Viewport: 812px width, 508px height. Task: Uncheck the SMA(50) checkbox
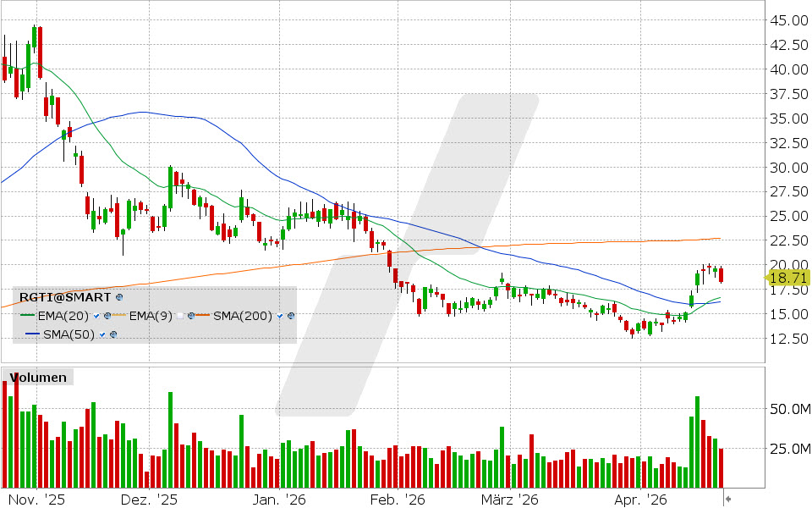click(x=101, y=334)
